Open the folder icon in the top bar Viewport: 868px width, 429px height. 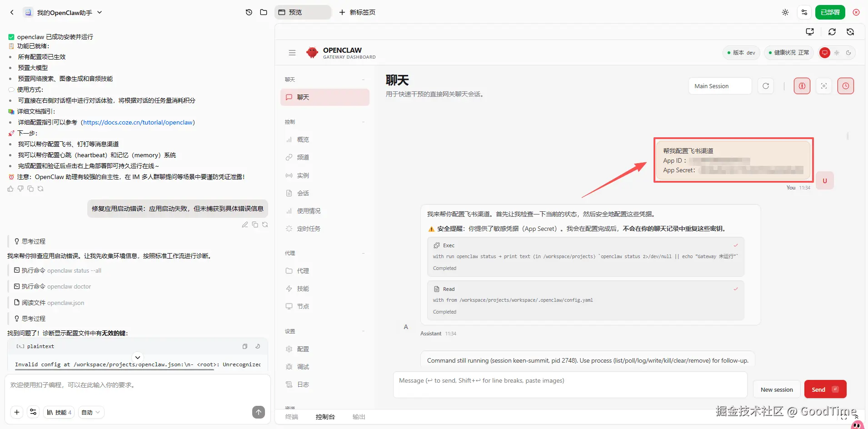(264, 12)
